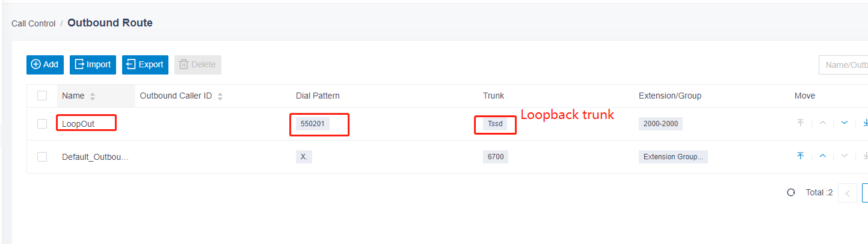This screenshot has height=244, width=868.
Task: Move LoopOut route up one position
Action: click(x=822, y=123)
